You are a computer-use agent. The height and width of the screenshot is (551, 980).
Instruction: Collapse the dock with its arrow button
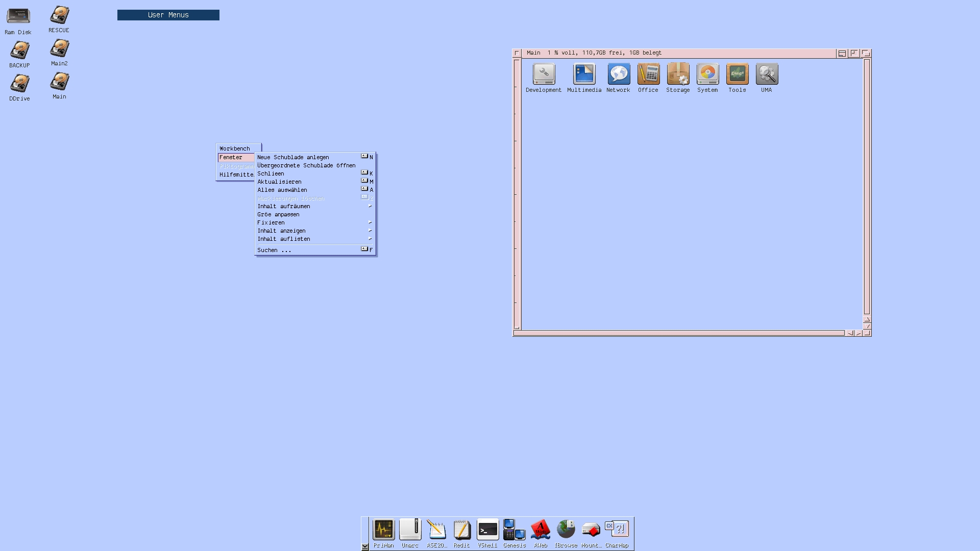point(365,546)
